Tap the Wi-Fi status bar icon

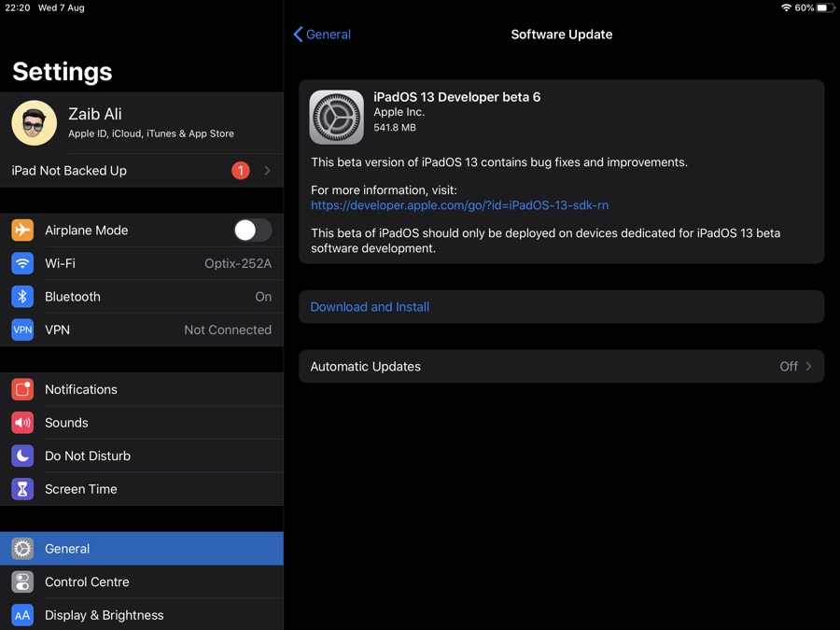point(786,7)
